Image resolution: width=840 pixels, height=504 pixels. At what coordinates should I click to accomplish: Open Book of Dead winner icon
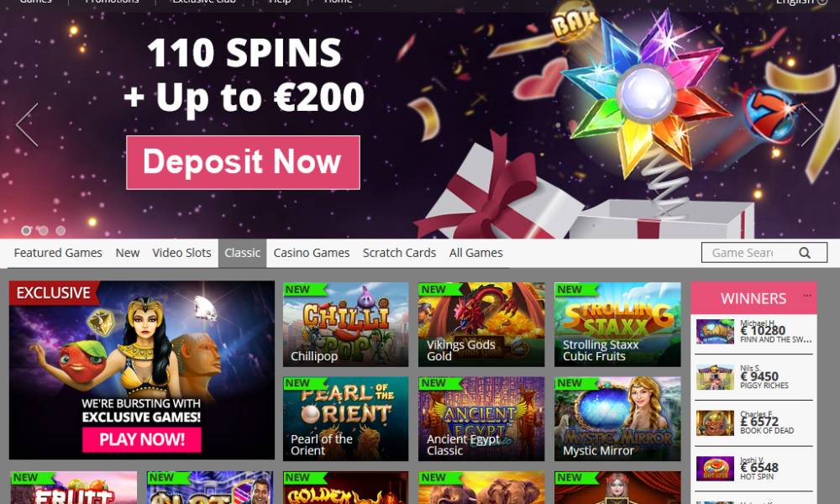(715, 423)
